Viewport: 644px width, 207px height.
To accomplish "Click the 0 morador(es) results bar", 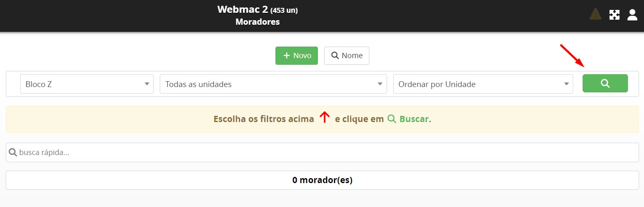I will pos(322,180).
